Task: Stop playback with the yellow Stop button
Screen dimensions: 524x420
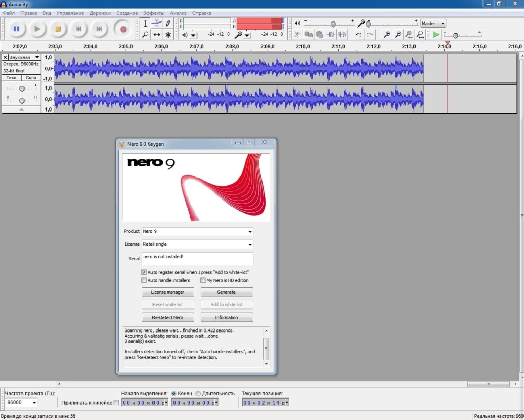Action: (x=58, y=29)
